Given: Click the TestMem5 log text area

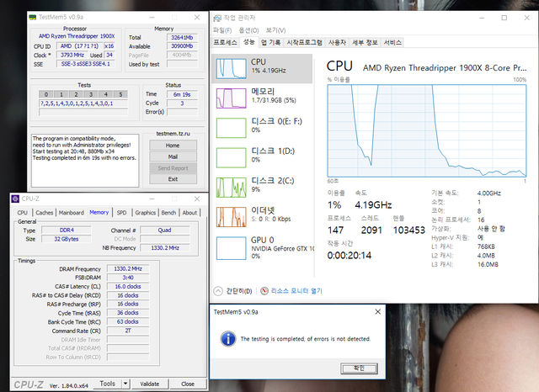Looking at the screenshot, I should click(x=85, y=161).
